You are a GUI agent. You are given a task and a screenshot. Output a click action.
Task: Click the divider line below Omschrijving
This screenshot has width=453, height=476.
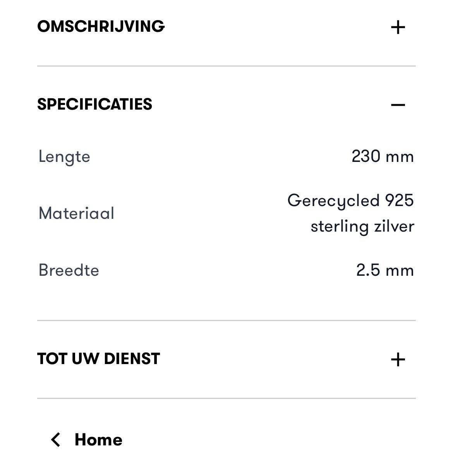coord(226,66)
